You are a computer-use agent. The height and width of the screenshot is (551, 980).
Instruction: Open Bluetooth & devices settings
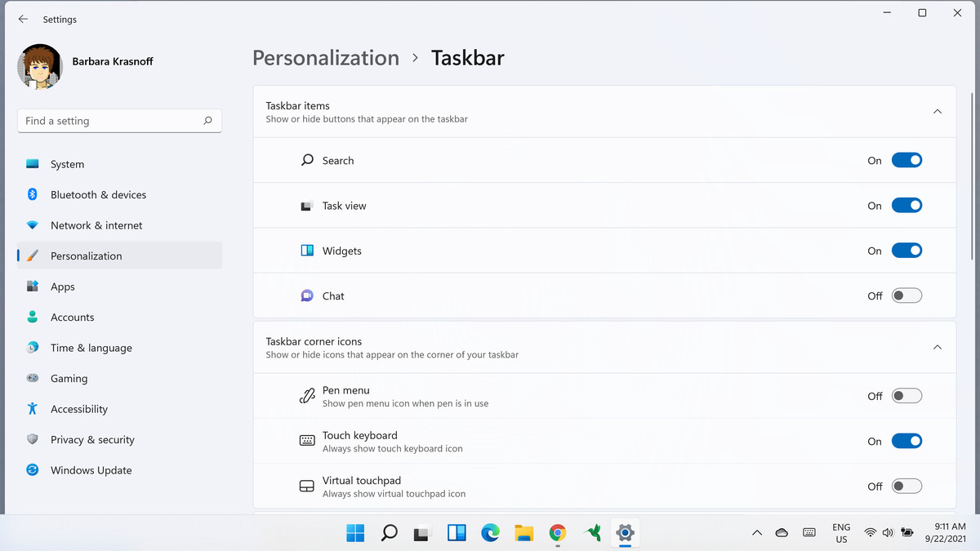coord(119,194)
